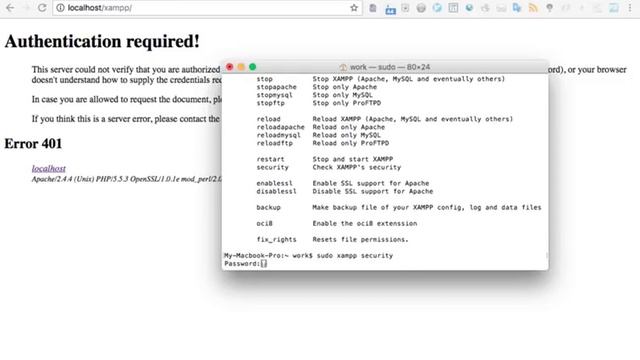640x360 pixels.
Task: Minimize Terminal with the yellow button
Action: point(241,67)
